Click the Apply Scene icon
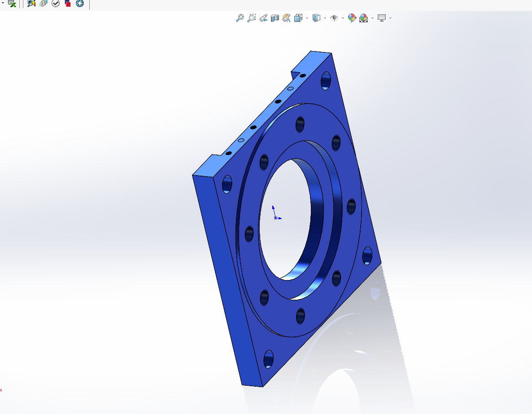This screenshot has width=532, height=414. [364, 18]
